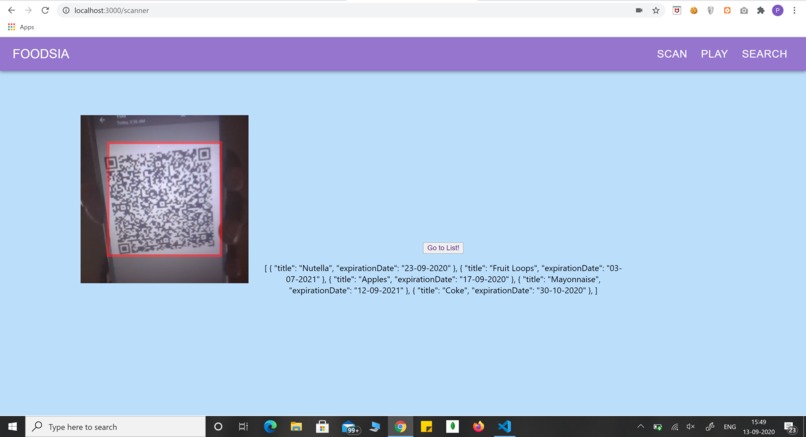
Task: Switch to Chrome on the taskbar
Action: 400,427
